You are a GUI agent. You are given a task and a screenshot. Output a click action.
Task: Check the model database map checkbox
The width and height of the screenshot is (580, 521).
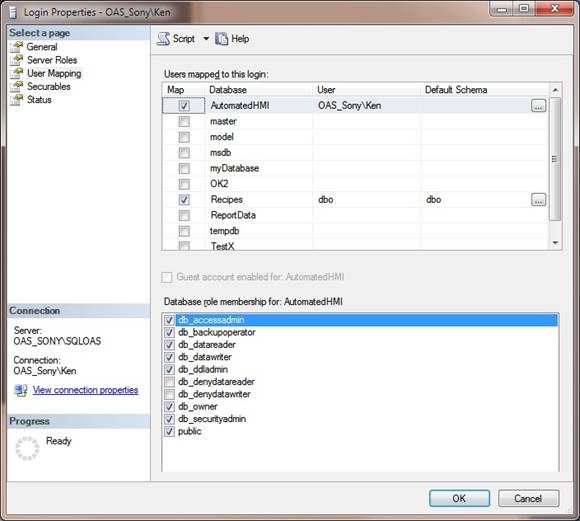pyautogui.click(x=184, y=137)
